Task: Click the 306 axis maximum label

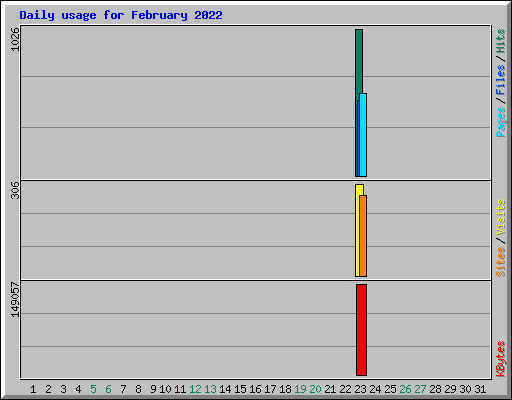Action: [15, 190]
